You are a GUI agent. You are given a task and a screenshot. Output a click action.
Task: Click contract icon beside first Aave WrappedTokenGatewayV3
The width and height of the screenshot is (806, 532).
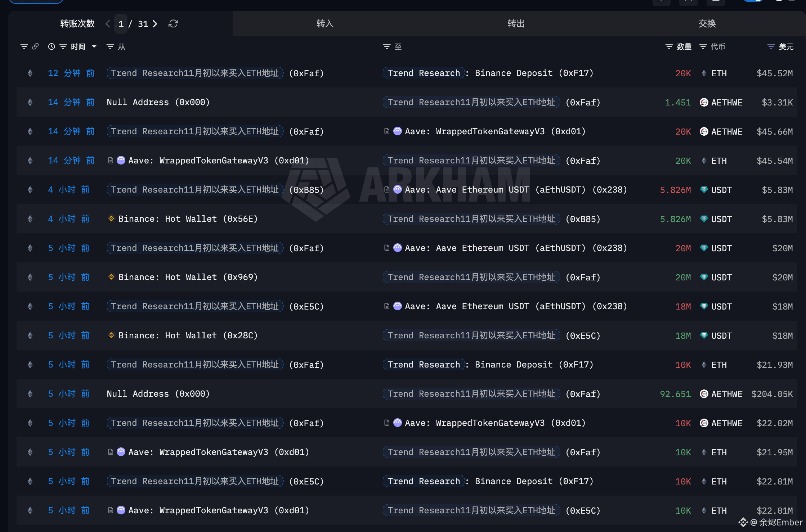coord(387,131)
